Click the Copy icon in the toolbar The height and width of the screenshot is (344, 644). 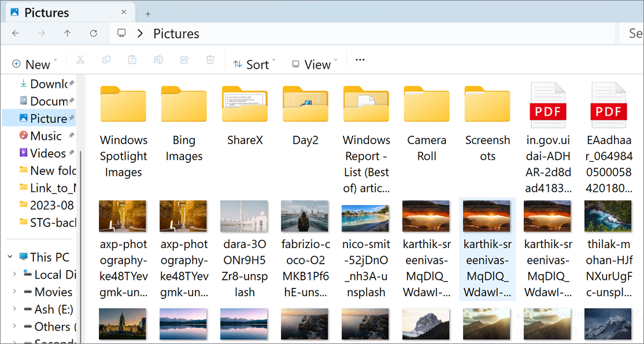pos(106,60)
